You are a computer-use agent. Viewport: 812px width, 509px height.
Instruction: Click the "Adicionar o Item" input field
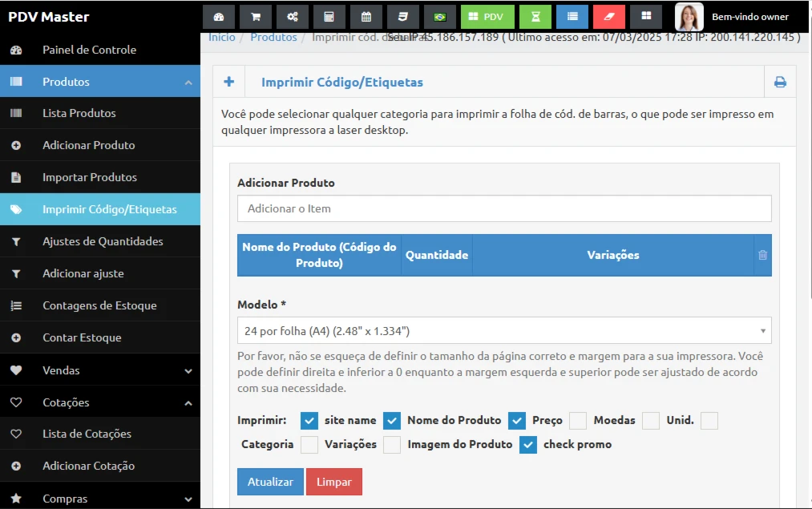(x=504, y=208)
